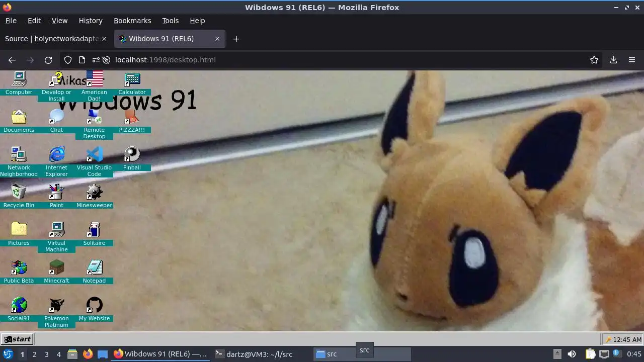Viewport: 644px width, 362px height.
Task: Open the Calculator desktop icon
Action: tap(132, 83)
